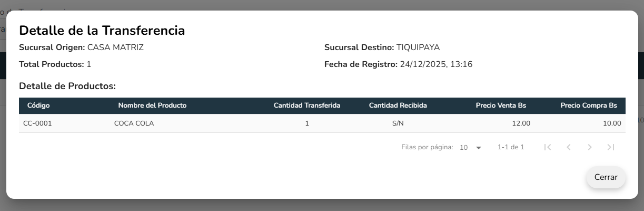Screen dimensions: 644x211
Task: Click the Cantidad Recibida column header
Action: pos(398,105)
